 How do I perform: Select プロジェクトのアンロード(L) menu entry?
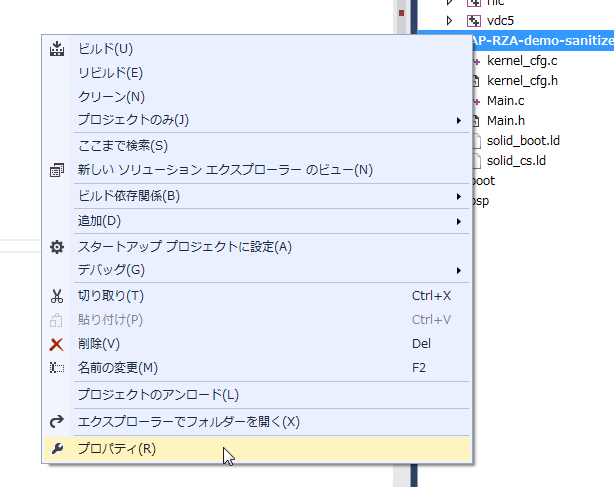pyautogui.click(x=158, y=395)
